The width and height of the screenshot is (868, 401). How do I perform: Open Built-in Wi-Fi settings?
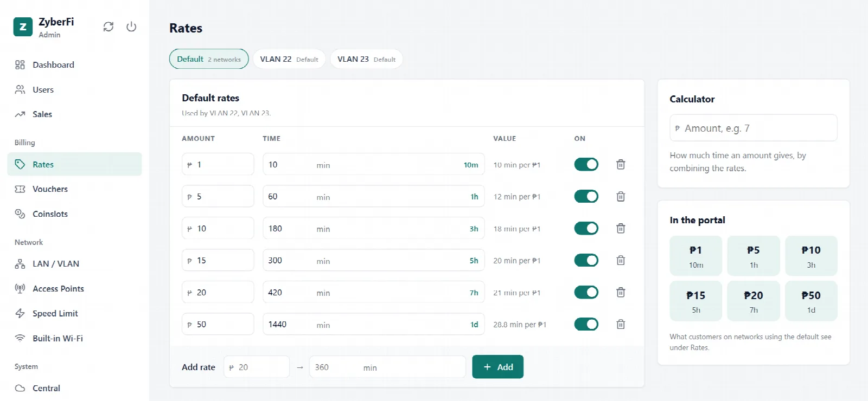tap(74, 339)
